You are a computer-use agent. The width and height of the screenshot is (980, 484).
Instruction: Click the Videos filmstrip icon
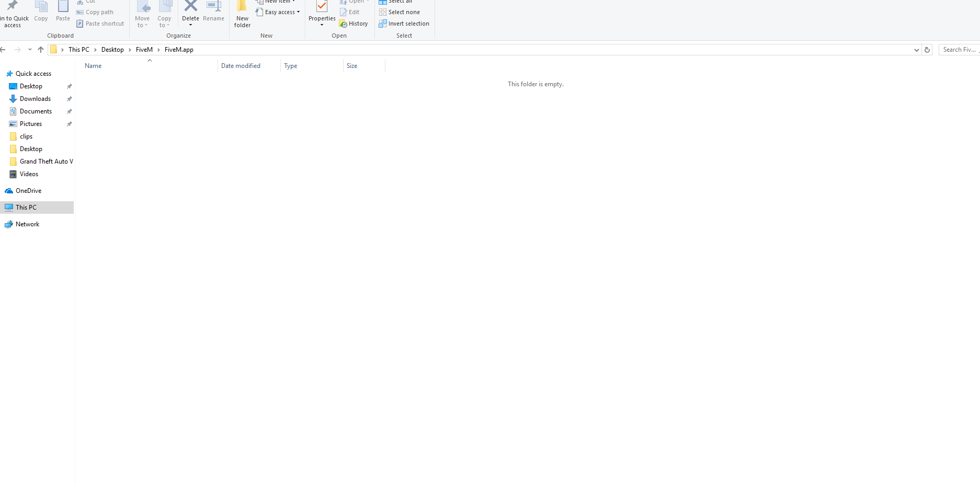point(13,174)
